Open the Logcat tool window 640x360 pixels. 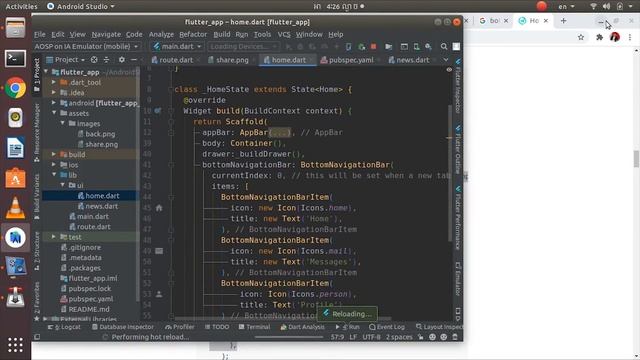tap(64, 327)
